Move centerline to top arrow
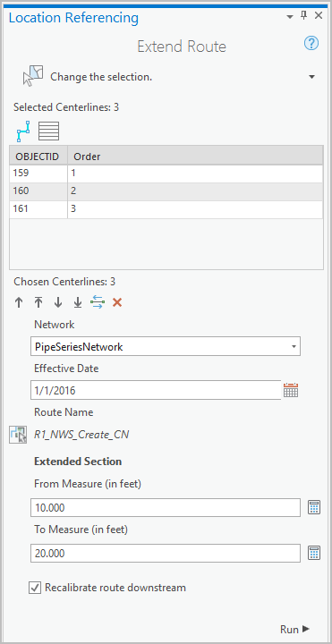Image resolution: width=332 pixels, height=644 pixels. pyautogui.click(x=38, y=303)
